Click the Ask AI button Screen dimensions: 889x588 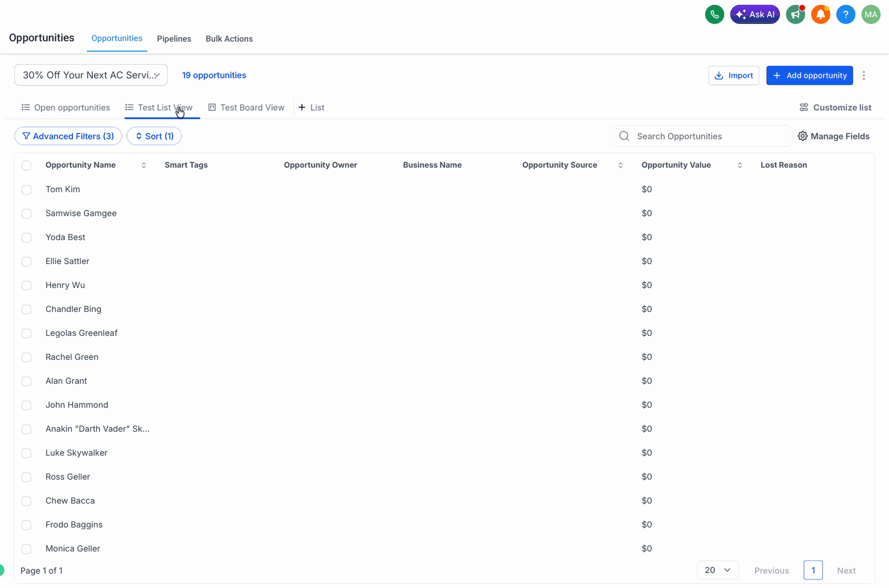click(755, 14)
